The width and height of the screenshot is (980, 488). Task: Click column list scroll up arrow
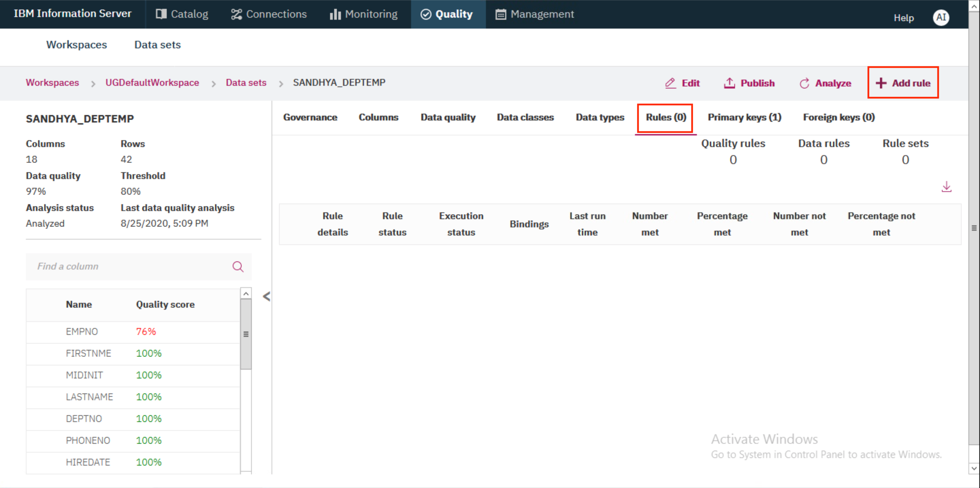pyautogui.click(x=246, y=293)
